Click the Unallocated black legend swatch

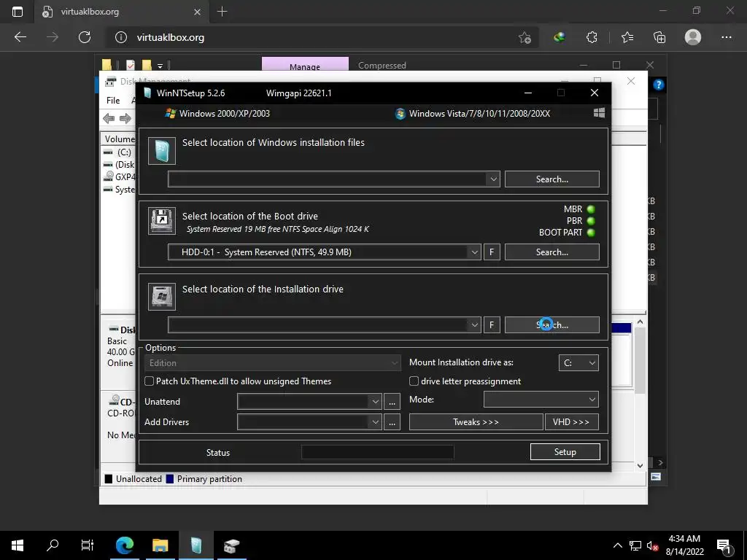click(x=109, y=478)
